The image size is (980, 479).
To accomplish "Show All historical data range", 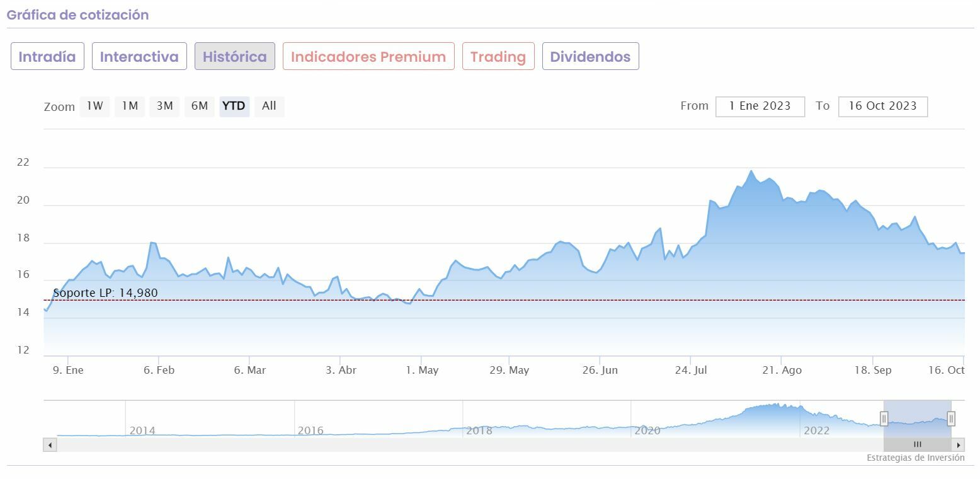I will pyautogui.click(x=269, y=107).
